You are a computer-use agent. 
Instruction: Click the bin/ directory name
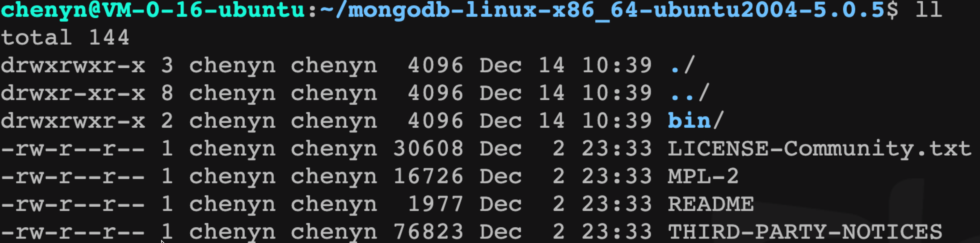tap(695, 121)
